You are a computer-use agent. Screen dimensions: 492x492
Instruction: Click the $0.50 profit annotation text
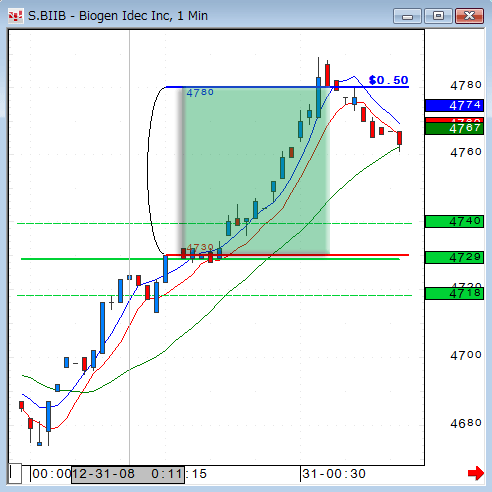pos(389,80)
